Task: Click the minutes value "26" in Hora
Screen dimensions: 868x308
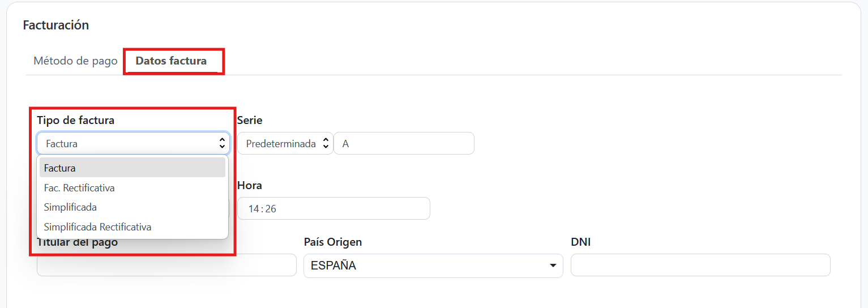Action: (271, 209)
